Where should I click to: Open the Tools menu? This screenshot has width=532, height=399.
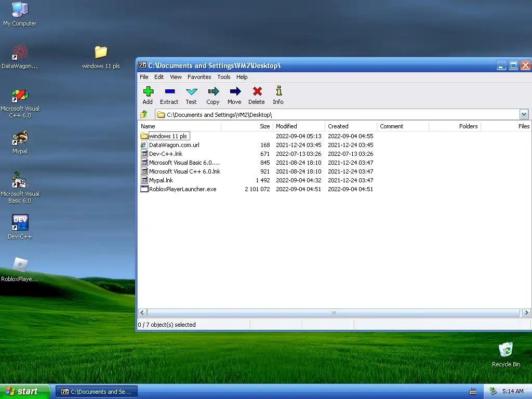tap(224, 77)
